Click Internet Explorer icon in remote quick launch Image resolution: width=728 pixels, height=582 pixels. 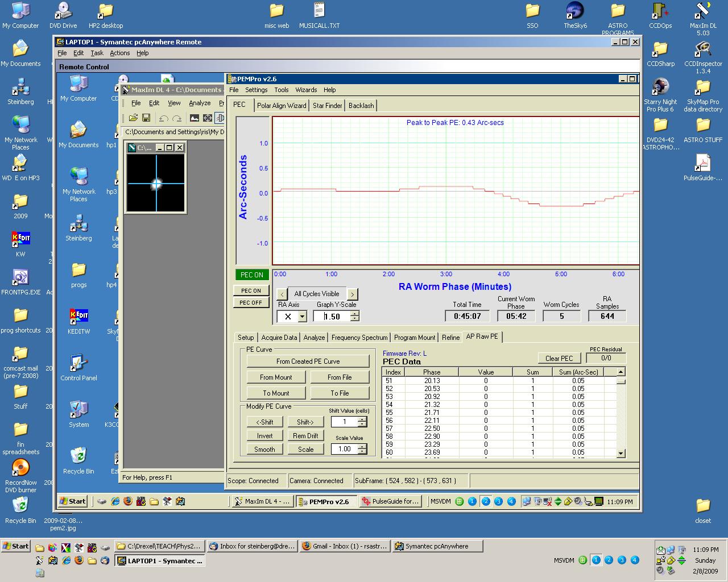pos(115,501)
